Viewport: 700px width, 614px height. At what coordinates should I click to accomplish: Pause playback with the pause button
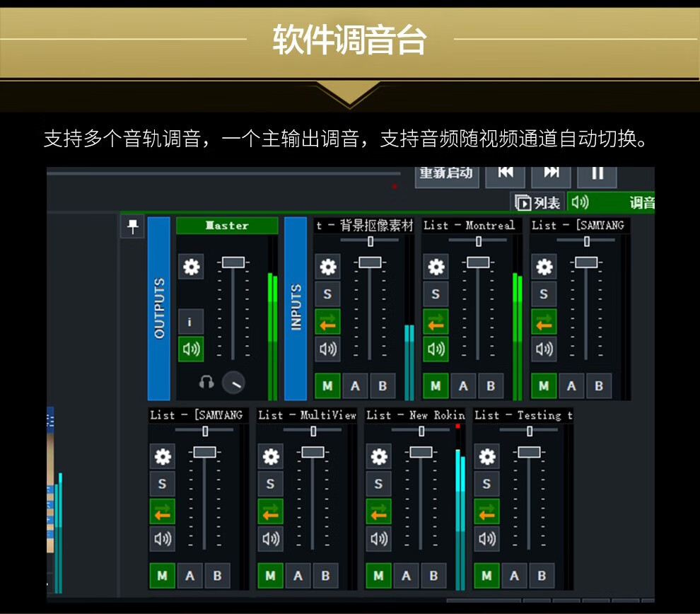point(597,173)
